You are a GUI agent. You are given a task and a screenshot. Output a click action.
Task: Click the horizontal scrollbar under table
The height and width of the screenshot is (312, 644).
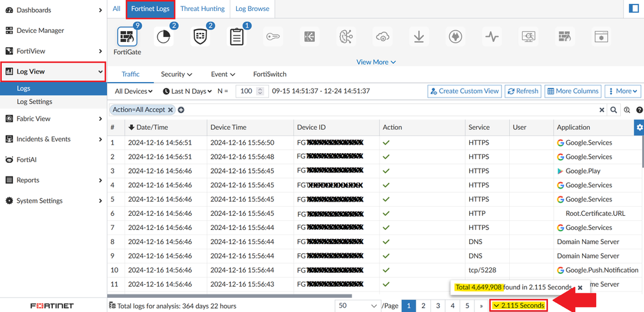coord(230,296)
